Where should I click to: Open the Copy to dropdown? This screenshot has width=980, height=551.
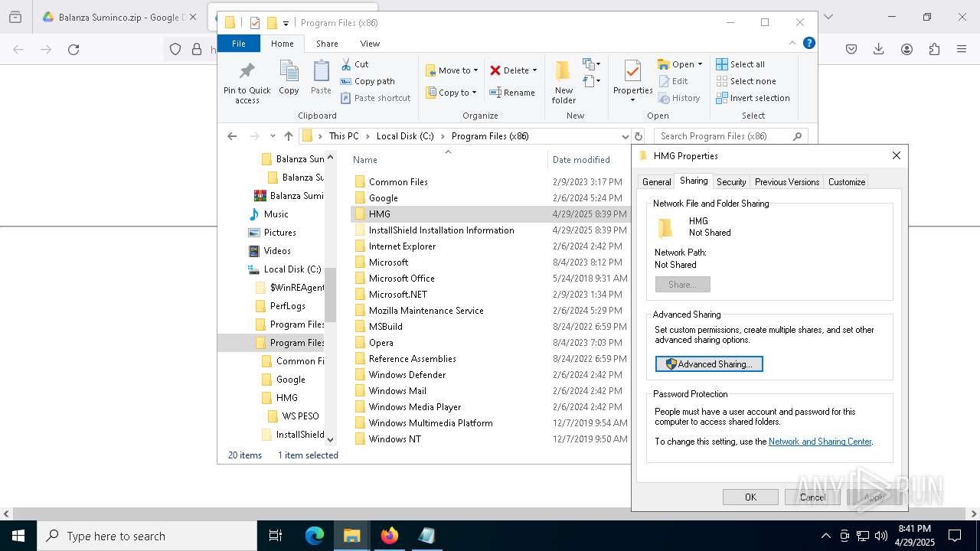pos(451,93)
